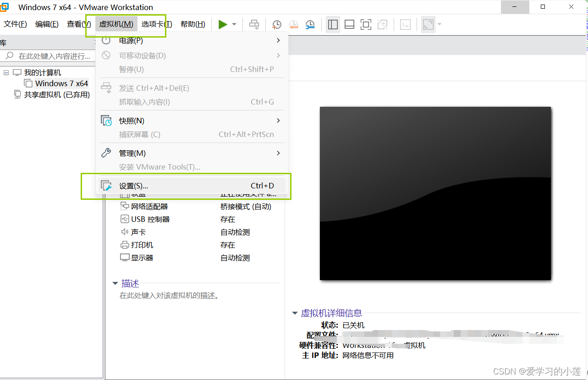Open the 选项卡(T) menu
588x380 pixels.
(x=157, y=24)
